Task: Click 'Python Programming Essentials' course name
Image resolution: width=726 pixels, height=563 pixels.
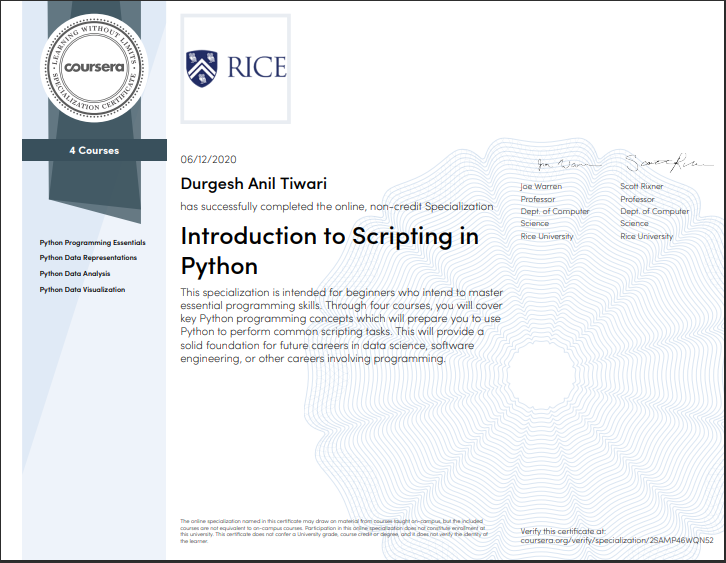Action: [x=93, y=243]
